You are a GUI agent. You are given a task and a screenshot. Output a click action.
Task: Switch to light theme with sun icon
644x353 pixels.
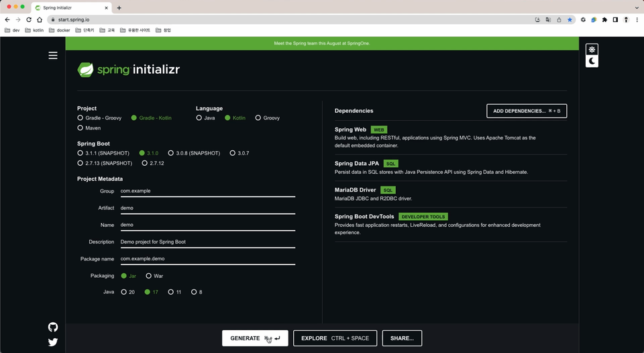(592, 49)
